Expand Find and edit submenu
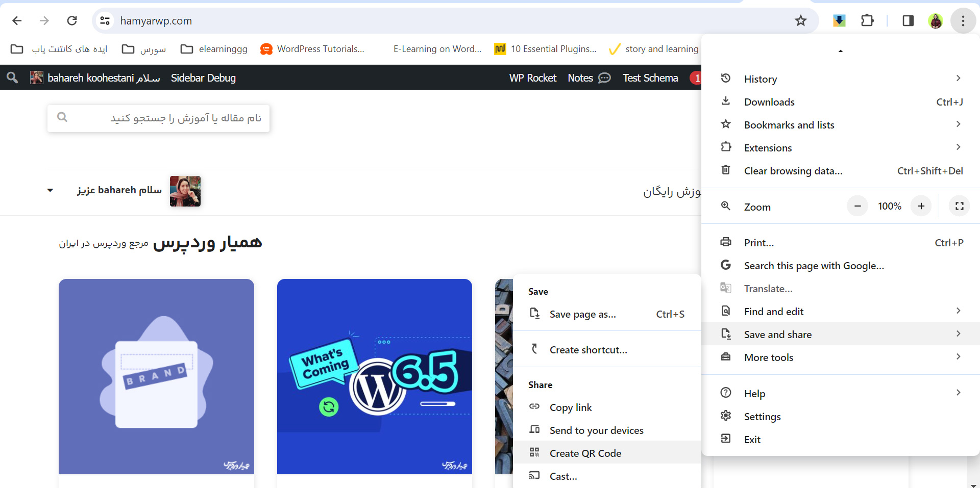 tap(841, 311)
